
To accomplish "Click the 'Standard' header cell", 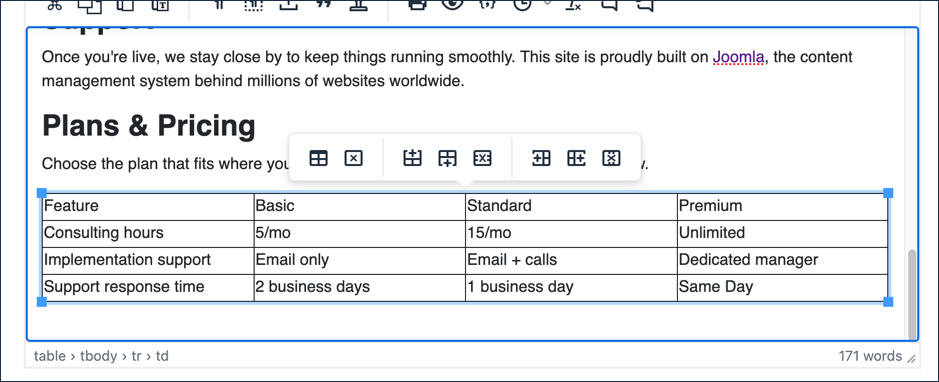I will click(571, 207).
